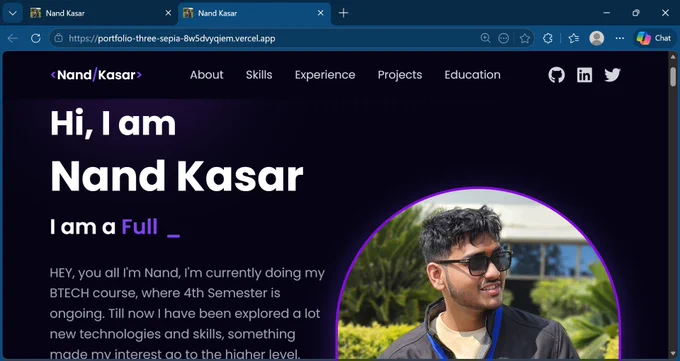The height and width of the screenshot is (361, 680).
Task: Navigate to the Experience section
Action: coord(325,75)
